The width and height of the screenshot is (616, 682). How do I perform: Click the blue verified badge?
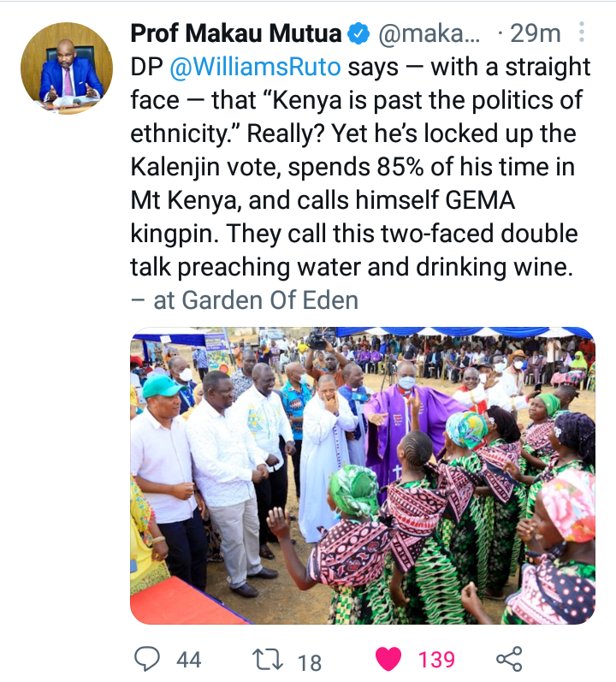[358, 34]
